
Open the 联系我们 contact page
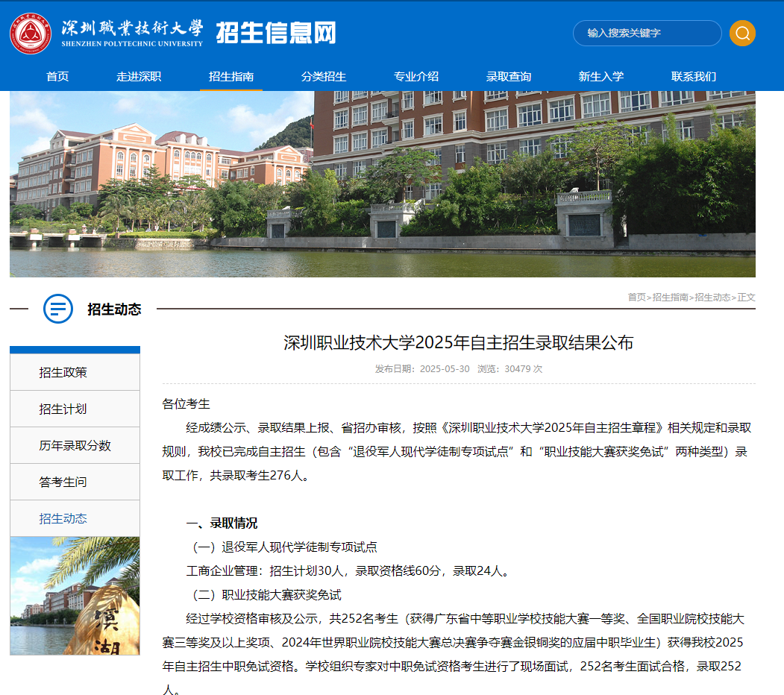coord(692,76)
